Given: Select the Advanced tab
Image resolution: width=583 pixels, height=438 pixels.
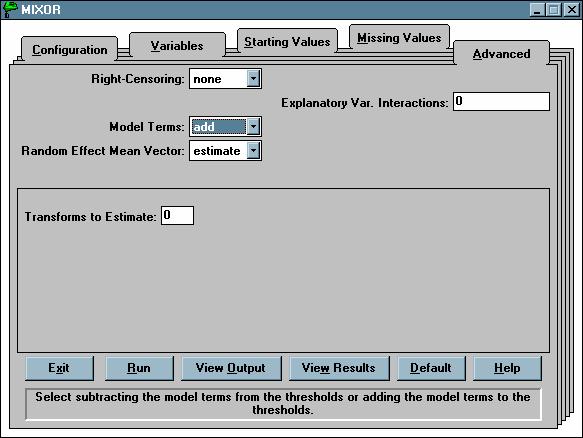Looking at the screenshot, I should tap(501, 54).
